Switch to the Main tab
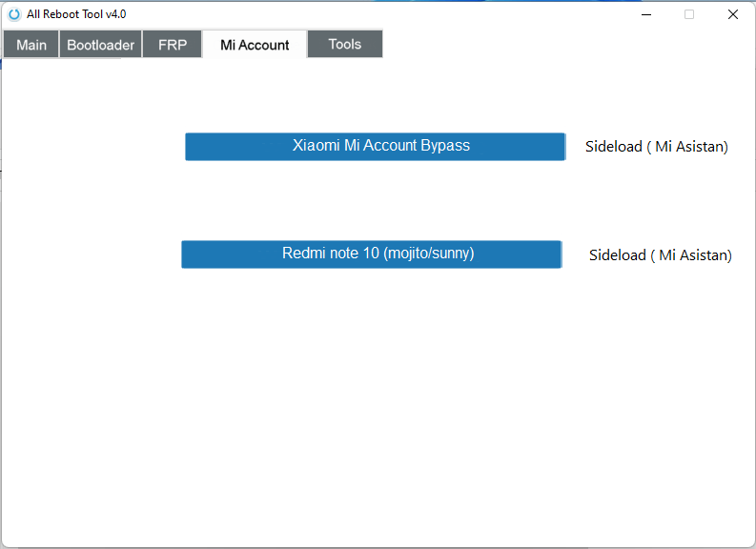 click(x=31, y=45)
